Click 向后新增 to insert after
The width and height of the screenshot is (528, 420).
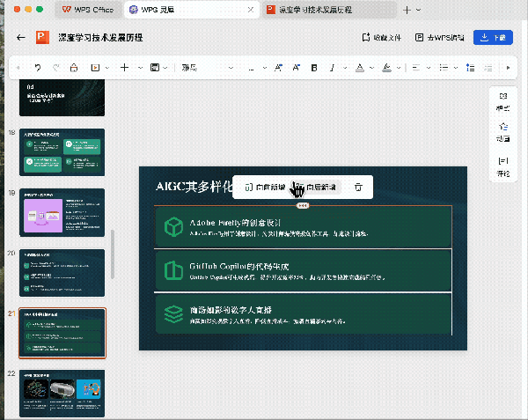tap(317, 187)
